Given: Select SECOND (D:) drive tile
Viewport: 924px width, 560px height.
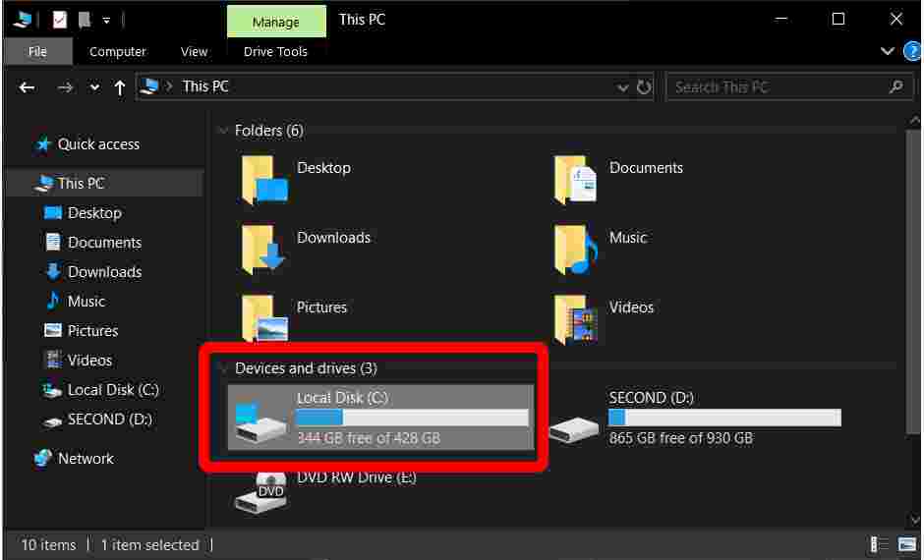Looking at the screenshot, I should [x=695, y=418].
